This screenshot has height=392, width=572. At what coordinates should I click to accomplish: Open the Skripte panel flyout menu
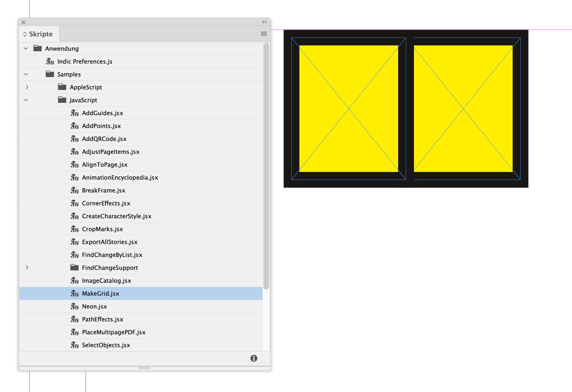point(264,34)
